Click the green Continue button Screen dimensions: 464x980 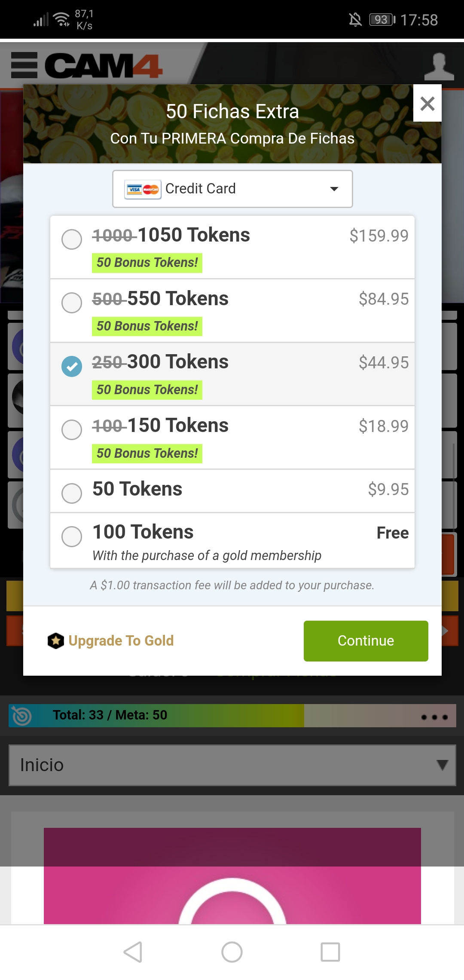click(x=366, y=641)
